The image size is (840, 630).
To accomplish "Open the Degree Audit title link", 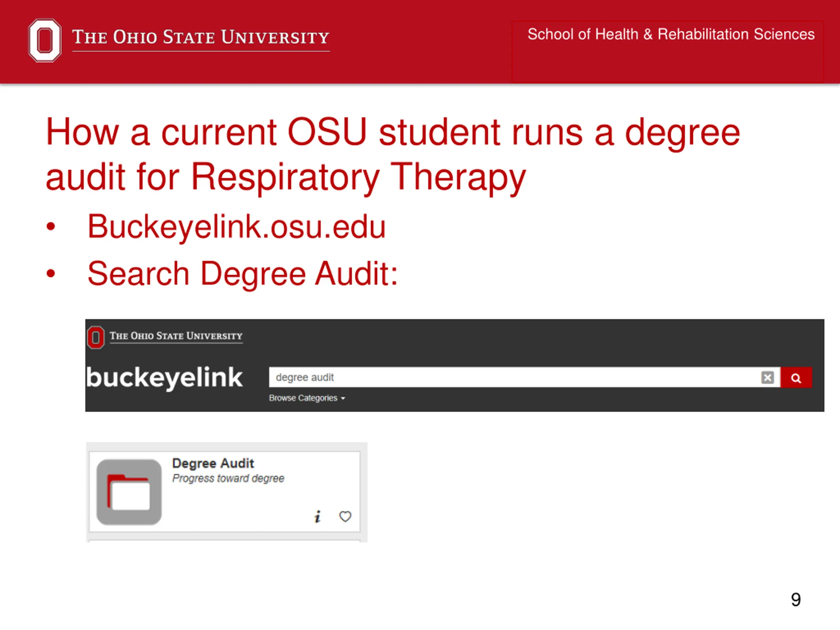I will [x=213, y=463].
